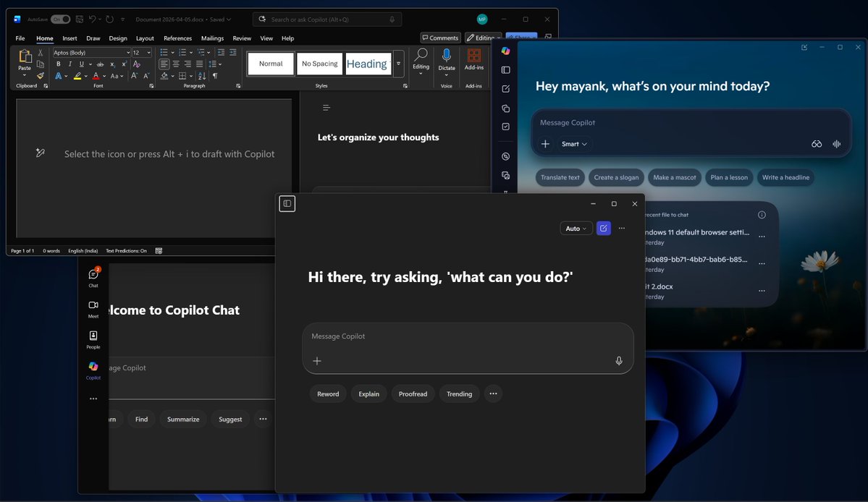Image resolution: width=868 pixels, height=502 pixels.
Task: Click the Dictate microphone in Word ribbon
Action: pyautogui.click(x=446, y=55)
